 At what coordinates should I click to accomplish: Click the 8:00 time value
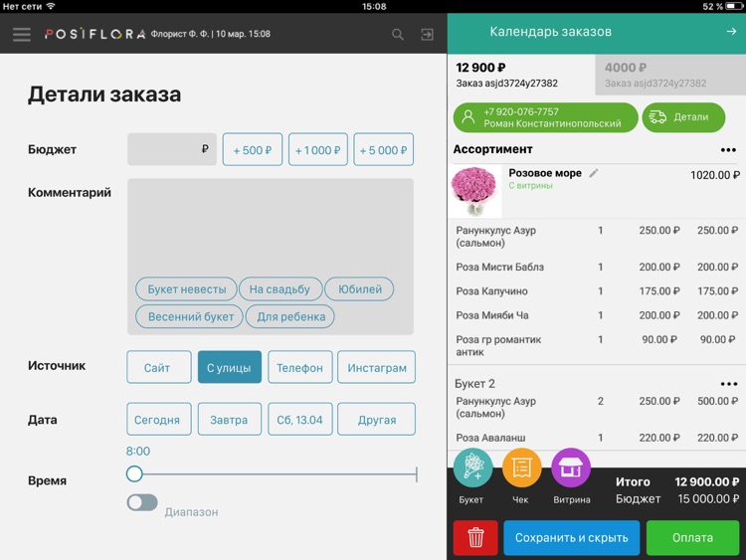138,451
